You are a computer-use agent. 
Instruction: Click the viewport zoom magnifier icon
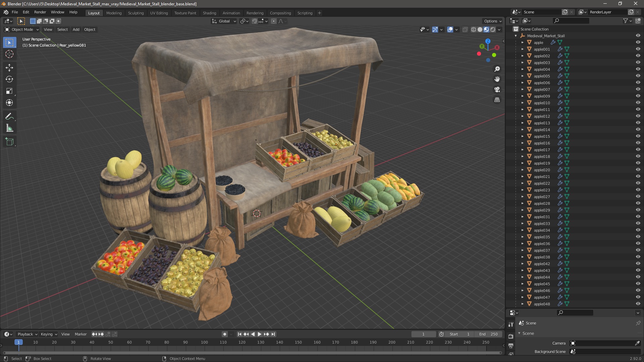[x=497, y=69]
